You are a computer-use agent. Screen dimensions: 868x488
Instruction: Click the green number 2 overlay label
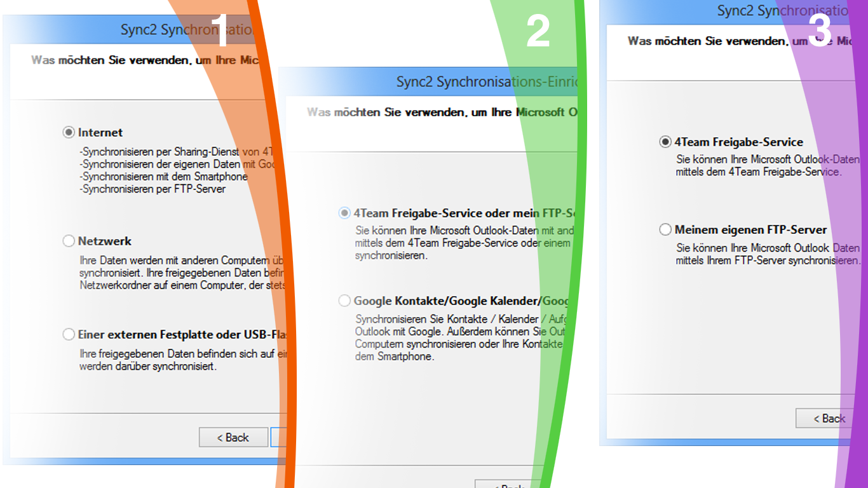pyautogui.click(x=537, y=31)
